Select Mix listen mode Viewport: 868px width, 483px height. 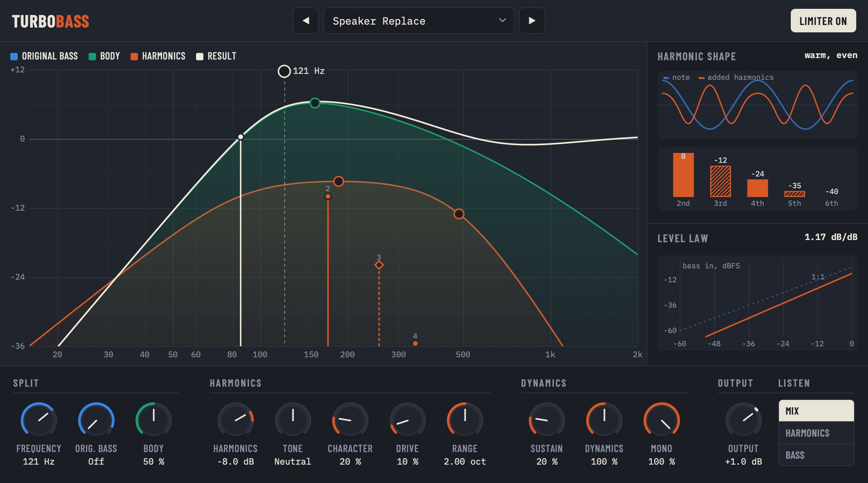click(x=816, y=411)
